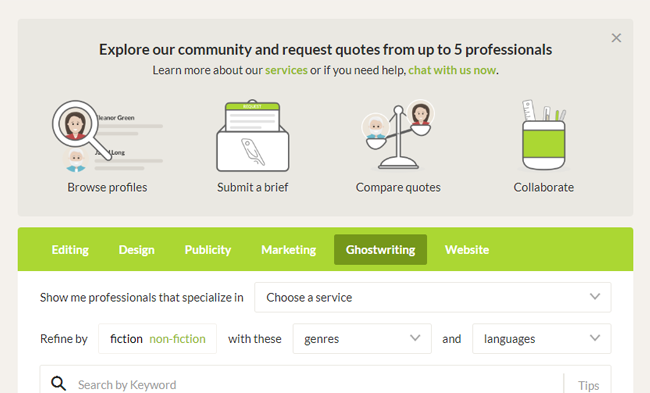Select the Ghostwriting tab
650x393 pixels.
tap(381, 250)
